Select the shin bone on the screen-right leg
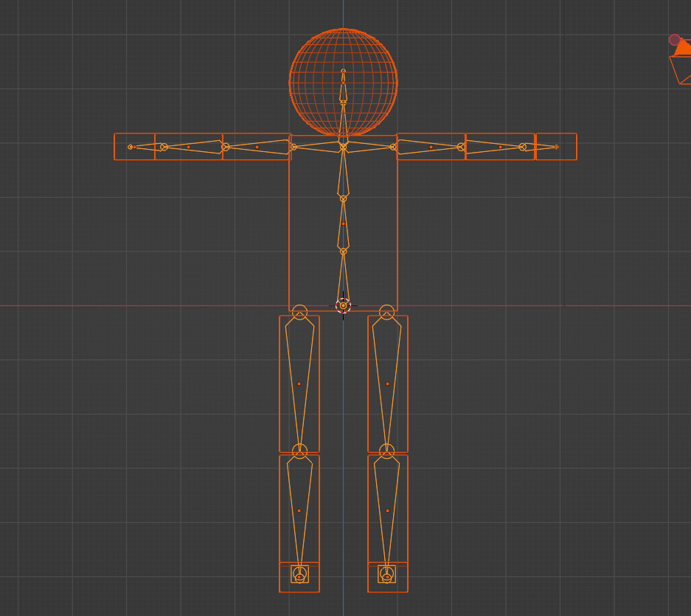This screenshot has height=616, width=691. tap(387, 502)
